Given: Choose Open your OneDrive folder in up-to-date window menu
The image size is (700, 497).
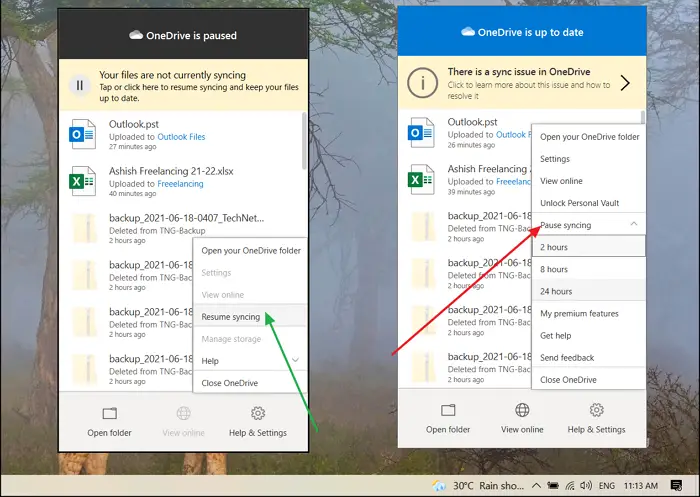Looking at the screenshot, I should click(588, 137).
